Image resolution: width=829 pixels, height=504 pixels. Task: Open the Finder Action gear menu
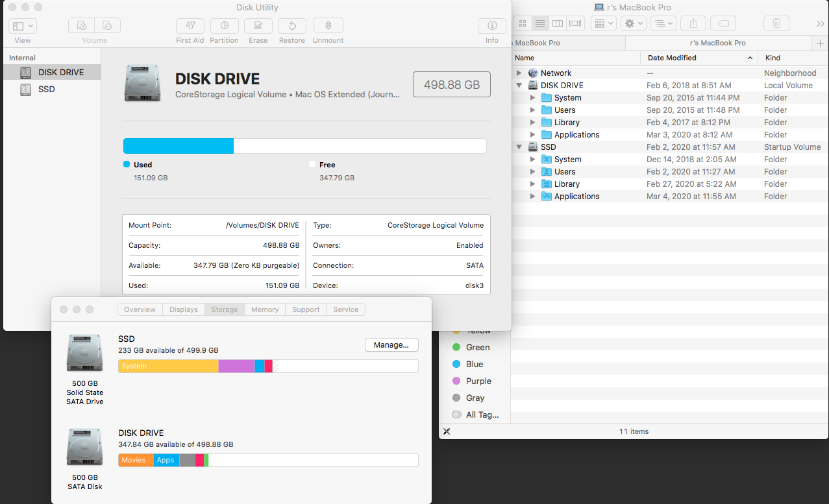tap(633, 23)
